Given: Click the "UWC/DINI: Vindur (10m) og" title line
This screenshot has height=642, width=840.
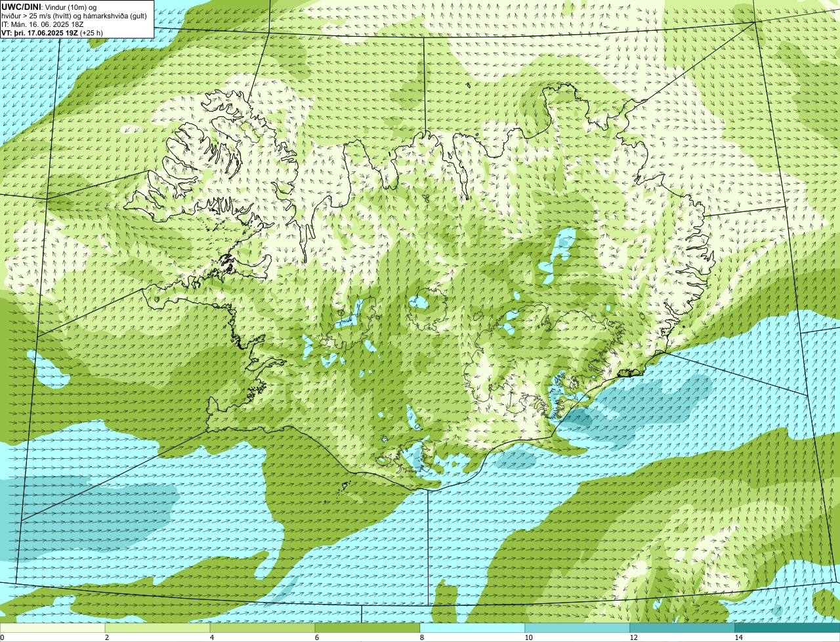Looking at the screenshot, I should pos(49,7).
